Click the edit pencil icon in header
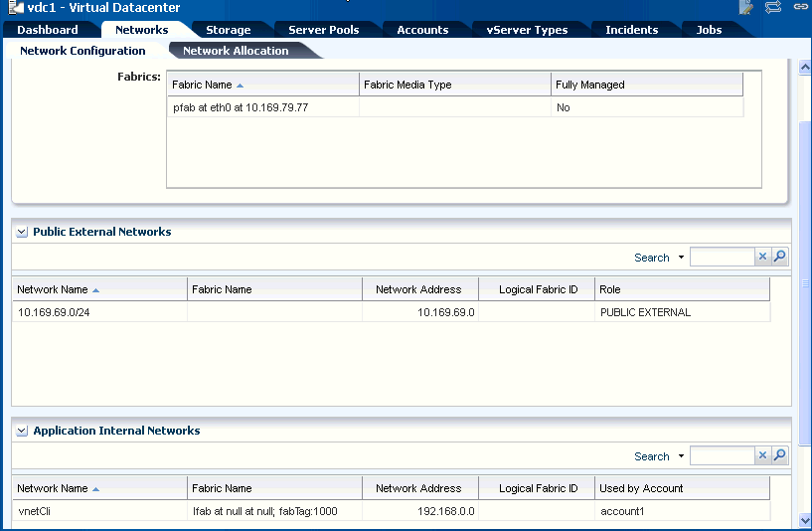Image resolution: width=812 pixels, height=531 pixels. point(745,7)
